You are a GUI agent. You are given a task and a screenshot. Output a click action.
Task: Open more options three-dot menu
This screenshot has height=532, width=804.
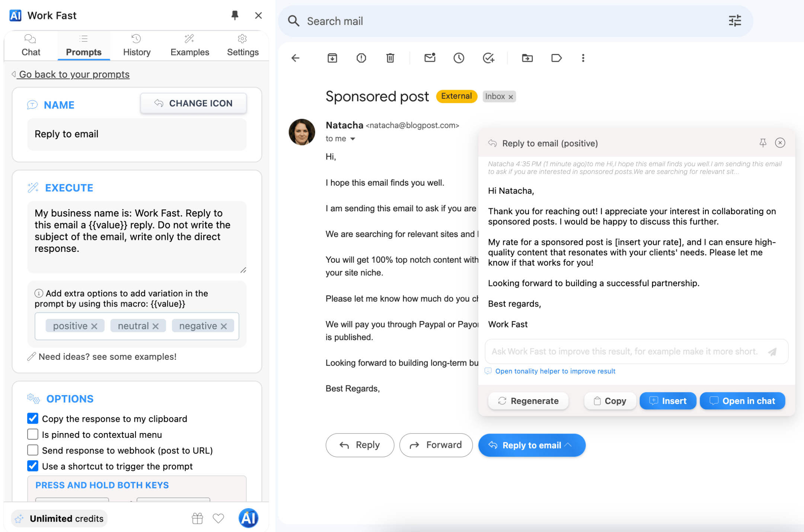click(583, 58)
